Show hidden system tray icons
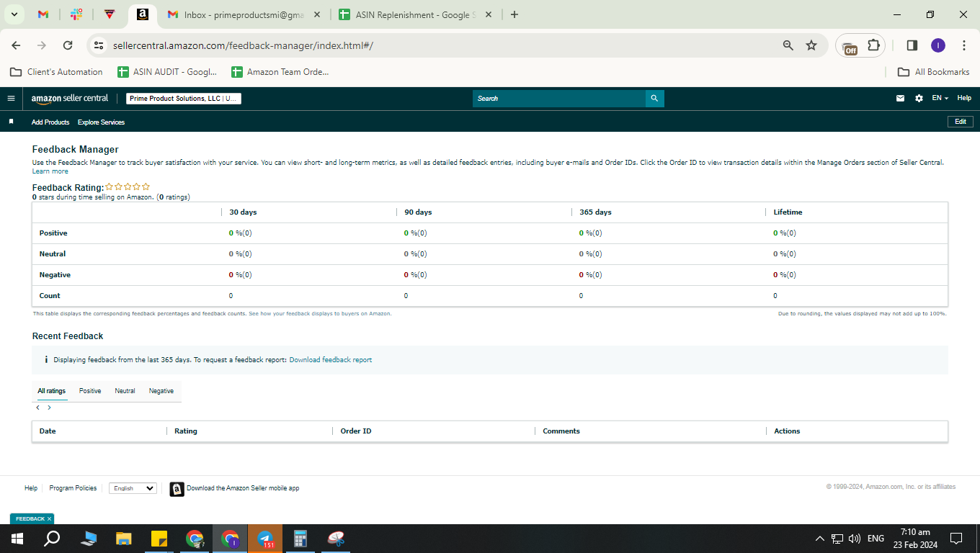Viewport: 980px width, 553px height. coord(819,539)
